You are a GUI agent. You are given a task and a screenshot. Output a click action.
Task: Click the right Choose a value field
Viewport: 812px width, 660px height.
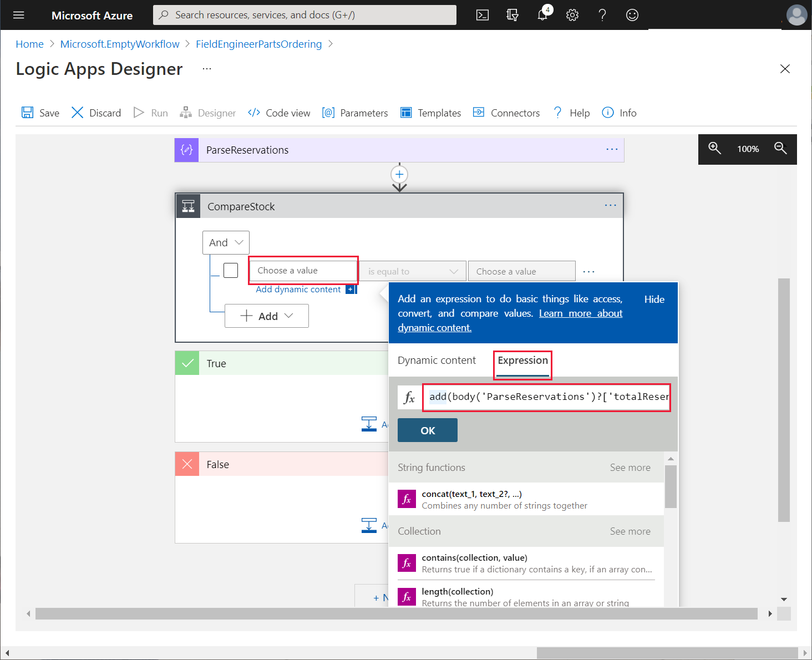pyautogui.click(x=522, y=271)
